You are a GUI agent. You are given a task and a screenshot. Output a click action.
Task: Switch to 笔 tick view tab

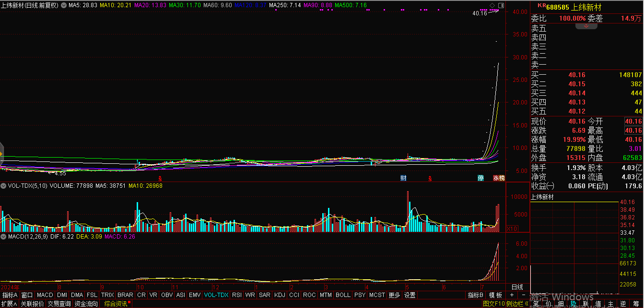coord(536,304)
